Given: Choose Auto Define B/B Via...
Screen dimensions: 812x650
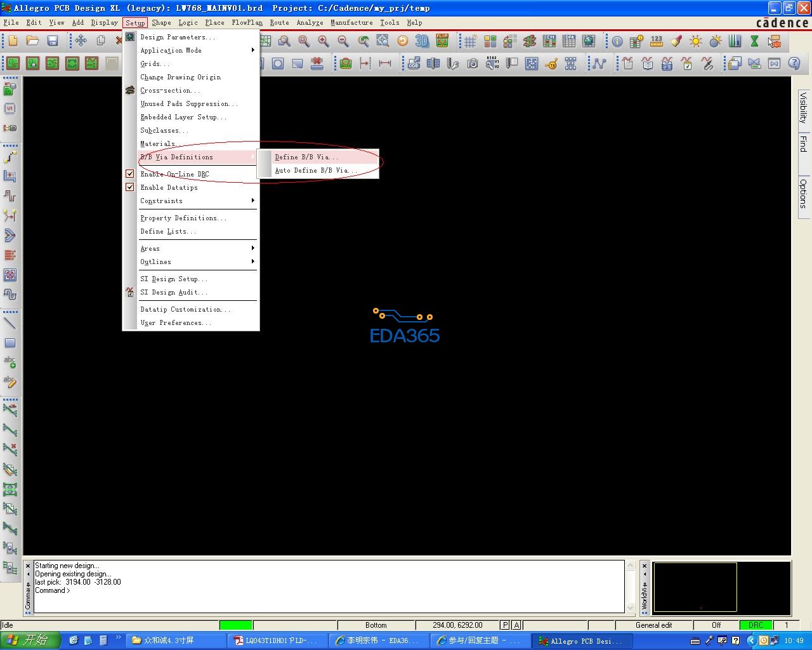Looking at the screenshot, I should click(318, 170).
